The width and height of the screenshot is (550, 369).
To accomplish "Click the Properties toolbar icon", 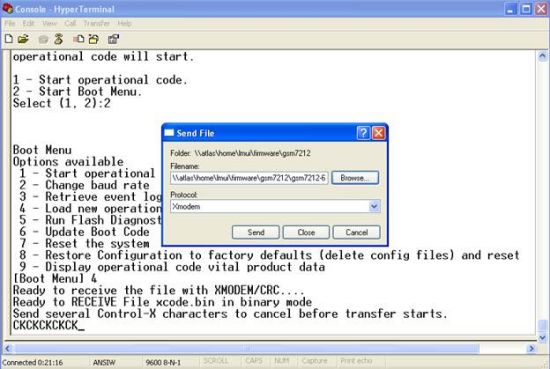I will tap(113, 39).
